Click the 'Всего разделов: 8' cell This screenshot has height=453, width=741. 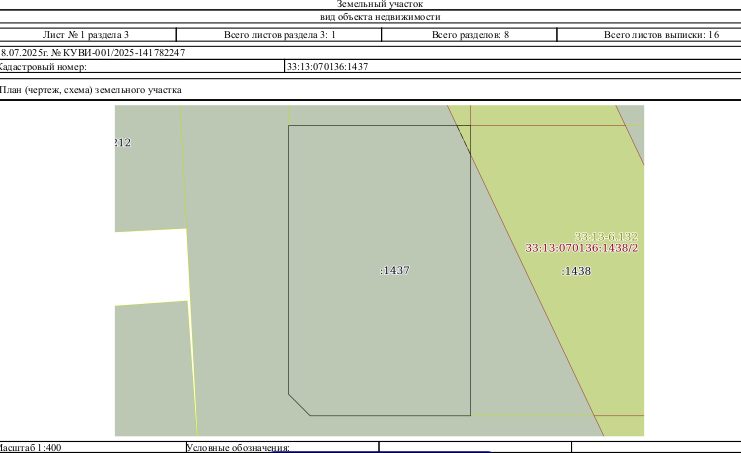point(470,34)
